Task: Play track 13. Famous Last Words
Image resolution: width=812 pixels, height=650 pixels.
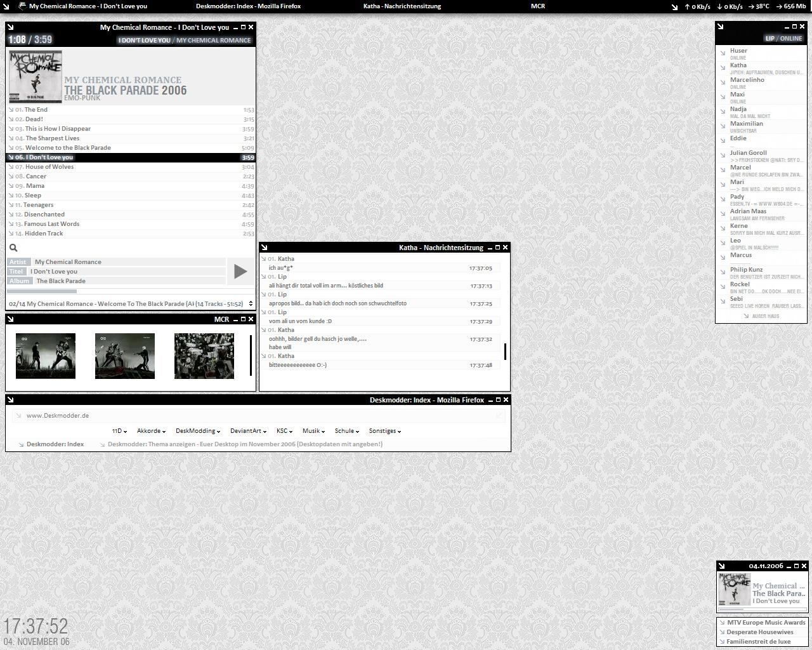Action: coord(131,224)
